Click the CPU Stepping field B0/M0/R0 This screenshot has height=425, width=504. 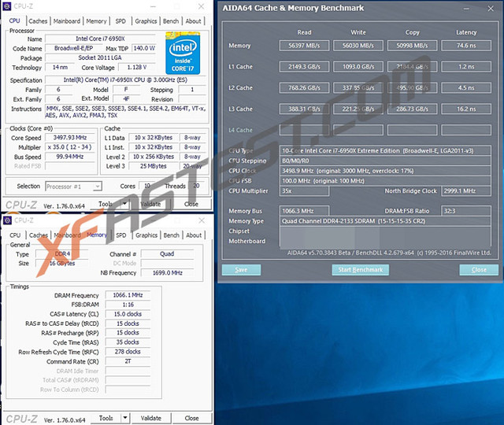pos(385,161)
